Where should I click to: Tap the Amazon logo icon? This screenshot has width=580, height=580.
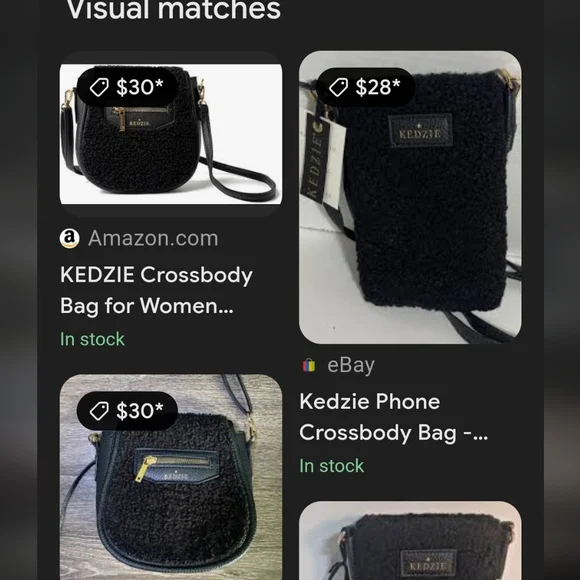point(70,238)
